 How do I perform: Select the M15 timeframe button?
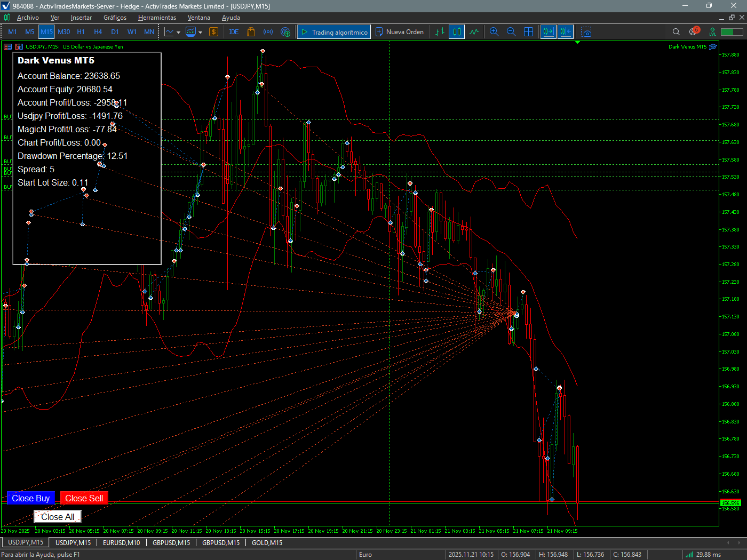coord(46,32)
